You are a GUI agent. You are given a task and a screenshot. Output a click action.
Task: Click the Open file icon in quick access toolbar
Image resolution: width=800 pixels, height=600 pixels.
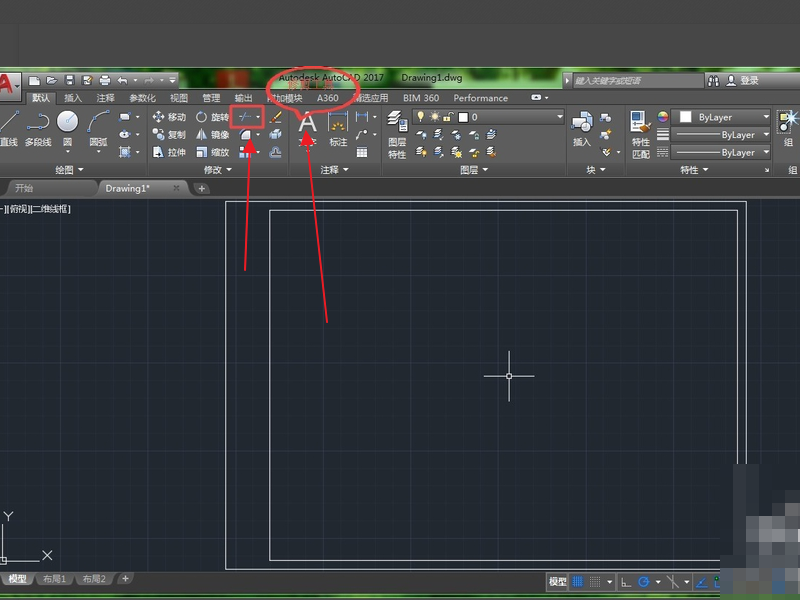point(52,80)
